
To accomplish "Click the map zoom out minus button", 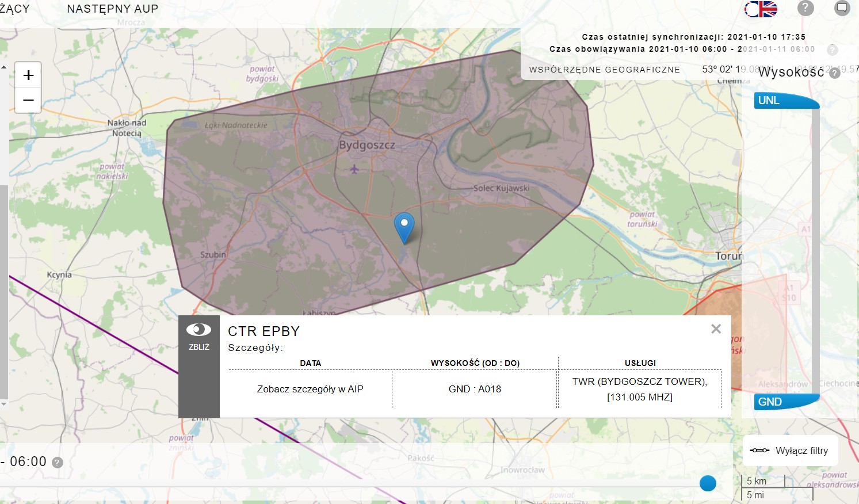I will coord(28,101).
